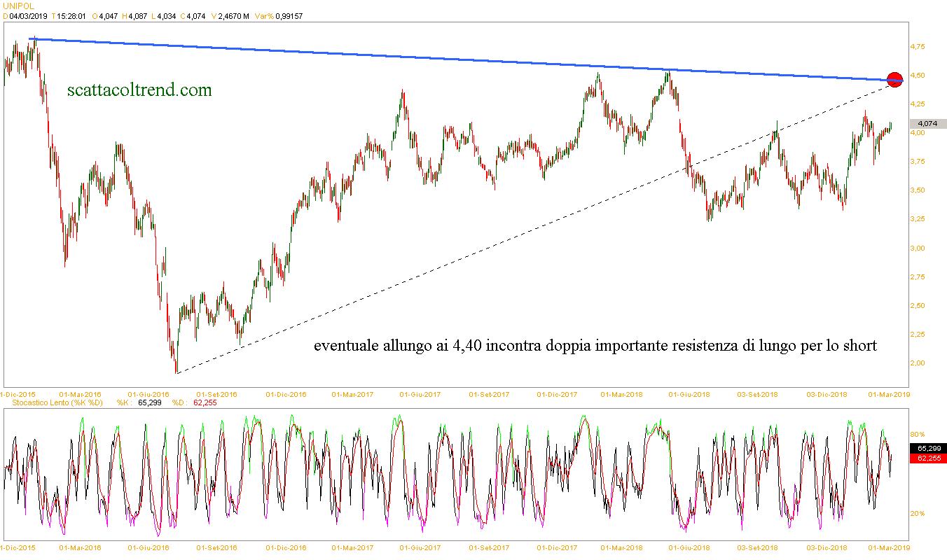Select the low value 4,034
Screen dimensions: 947x560
[x=166, y=16]
